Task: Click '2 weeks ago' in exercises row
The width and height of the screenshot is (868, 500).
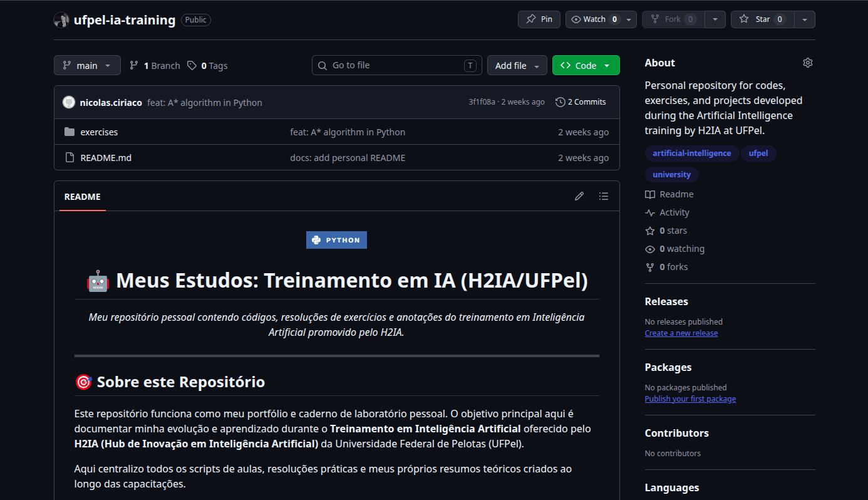Action: [583, 132]
